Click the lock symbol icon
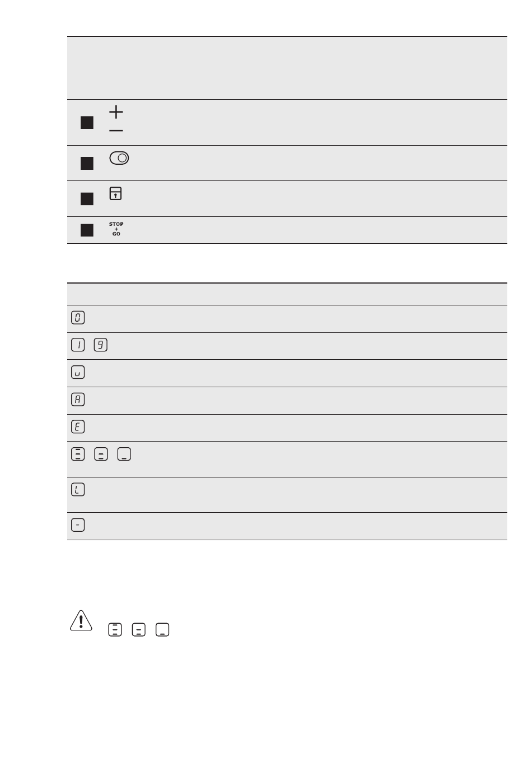 (116, 194)
